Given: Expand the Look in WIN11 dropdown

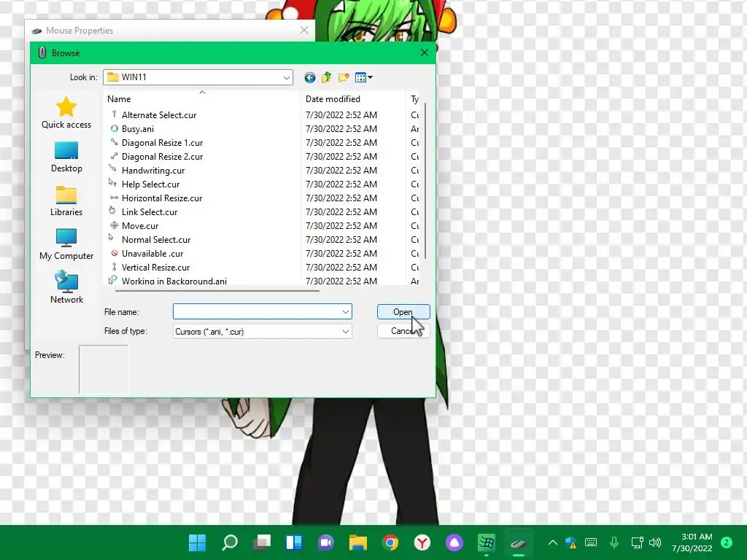Looking at the screenshot, I should tap(286, 77).
